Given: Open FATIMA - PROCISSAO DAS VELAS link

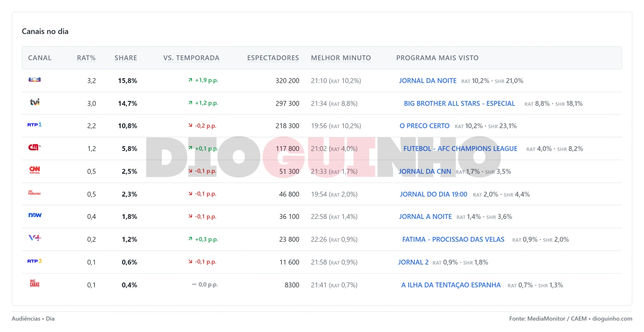Looking at the screenshot, I should [x=453, y=239].
